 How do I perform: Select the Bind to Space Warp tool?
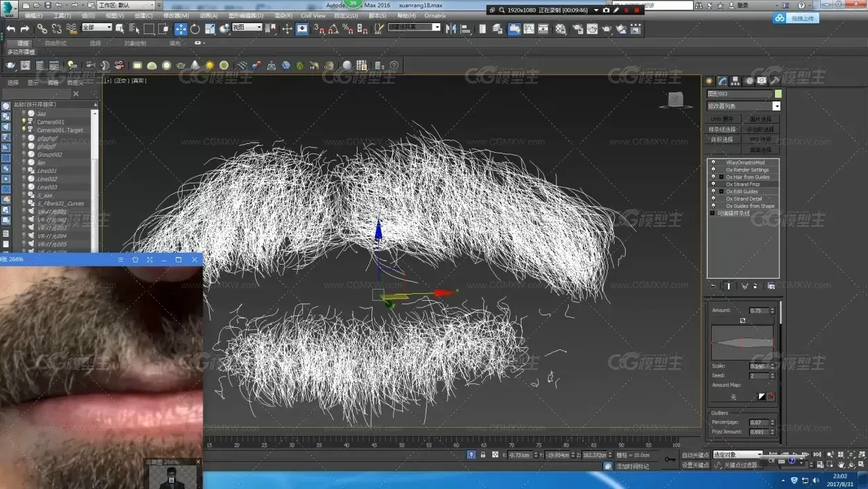[x=71, y=28]
